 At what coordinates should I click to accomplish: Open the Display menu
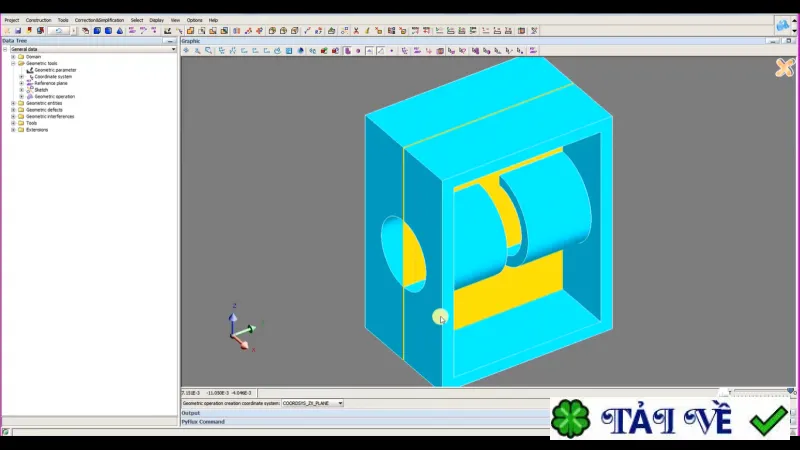coord(157,20)
